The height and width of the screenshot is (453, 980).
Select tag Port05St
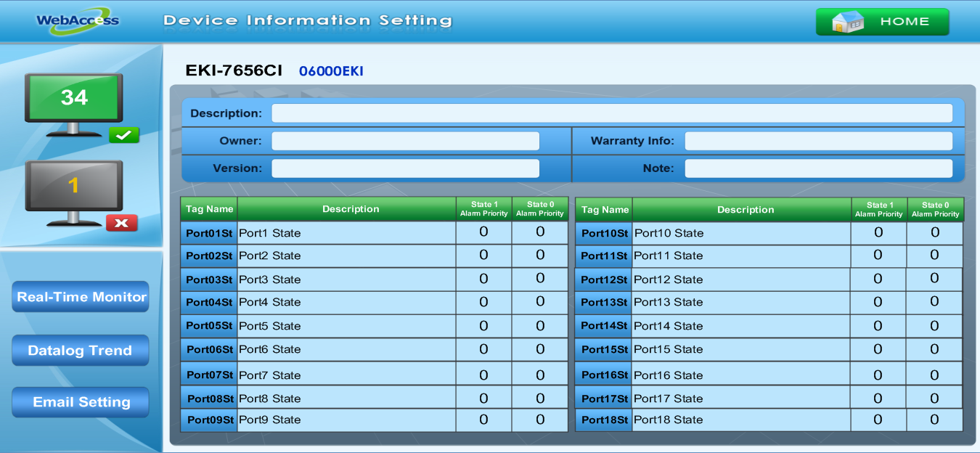(209, 326)
